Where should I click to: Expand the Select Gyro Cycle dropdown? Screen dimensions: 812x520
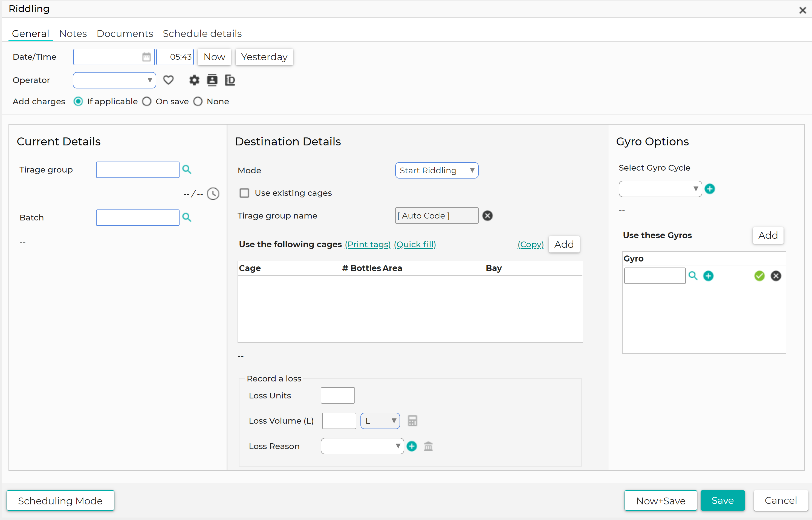[x=660, y=189]
